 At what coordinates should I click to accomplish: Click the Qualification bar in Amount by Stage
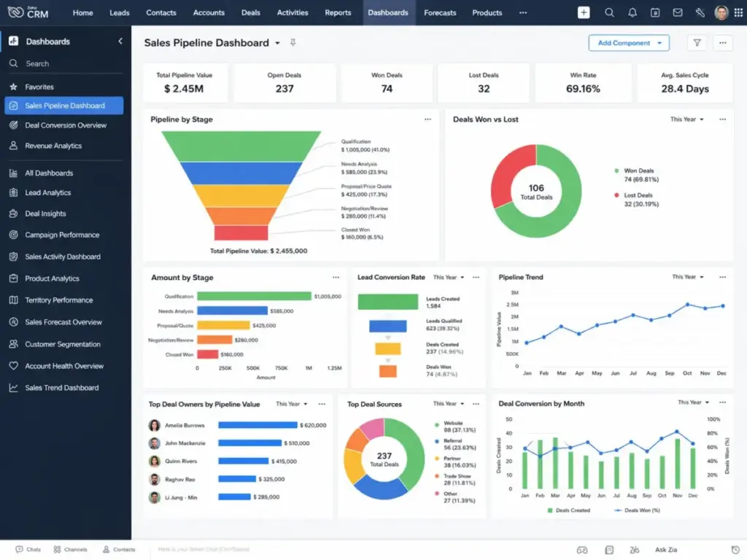pyautogui.click(x=254, y=296)
